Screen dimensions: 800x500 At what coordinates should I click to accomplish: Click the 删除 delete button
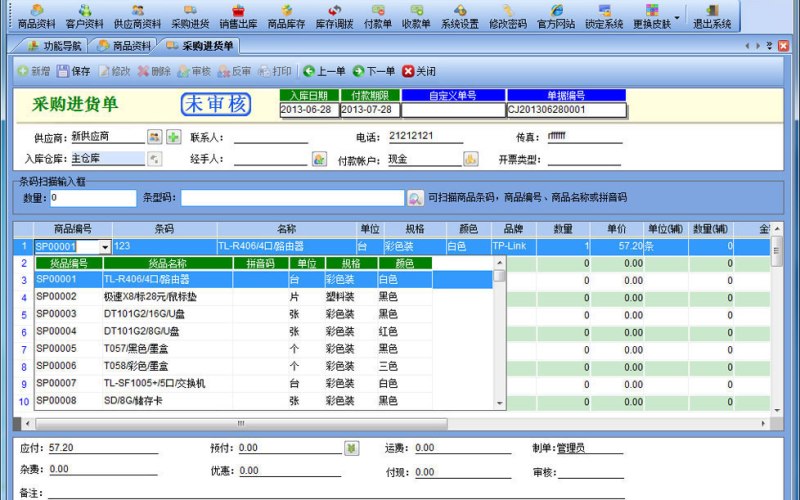coord(154,71)
